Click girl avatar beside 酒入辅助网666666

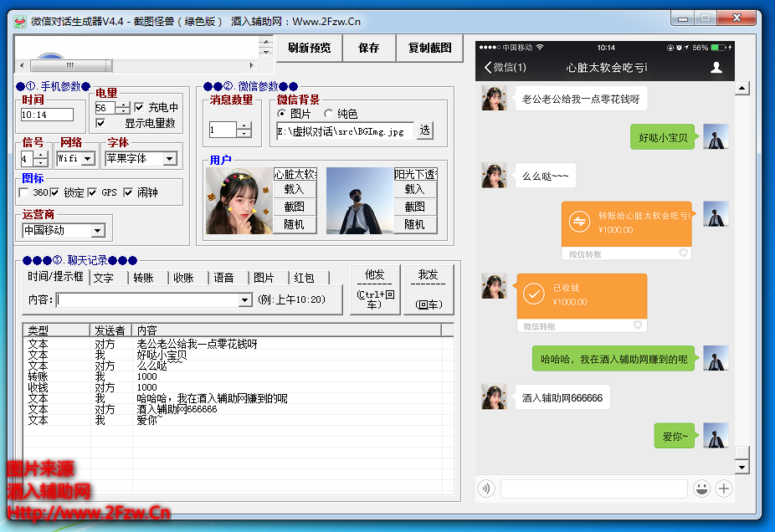(x=494, y=396)
